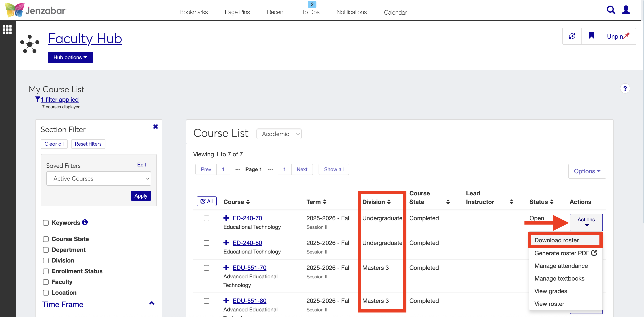Open the 1 filter applied link
This screenshot has width=644, height=317.
click(60, 100)
